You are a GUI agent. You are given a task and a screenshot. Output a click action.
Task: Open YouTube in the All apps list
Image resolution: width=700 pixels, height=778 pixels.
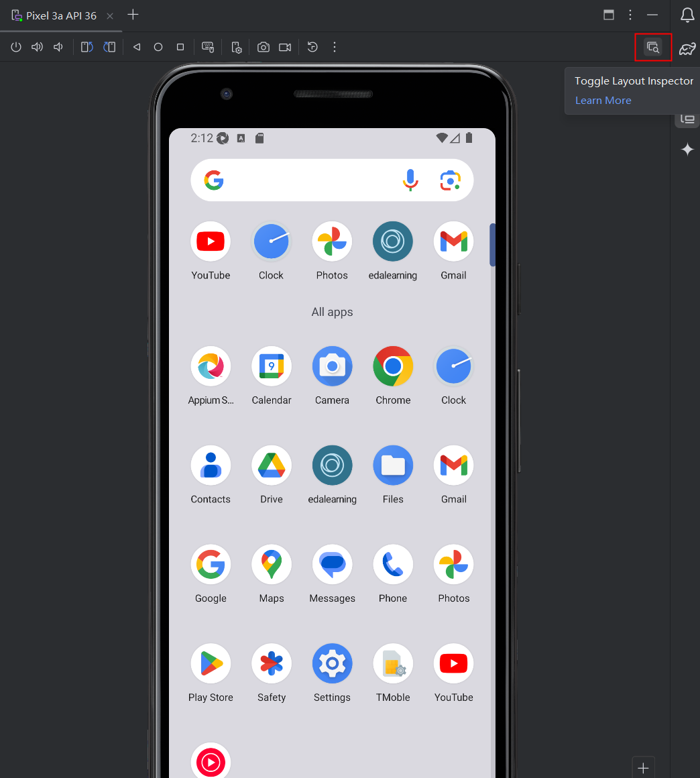[x=453, y=674]
